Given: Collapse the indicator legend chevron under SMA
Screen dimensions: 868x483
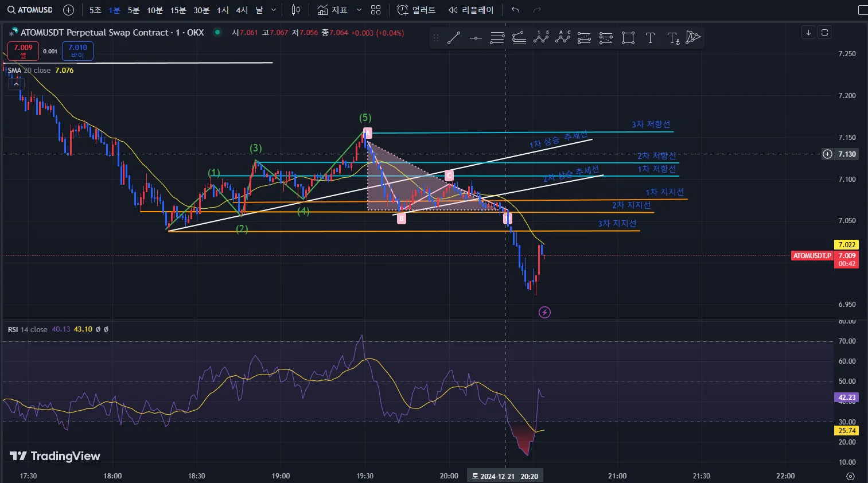Looking at the screenshot, I should tap(15, 84).
